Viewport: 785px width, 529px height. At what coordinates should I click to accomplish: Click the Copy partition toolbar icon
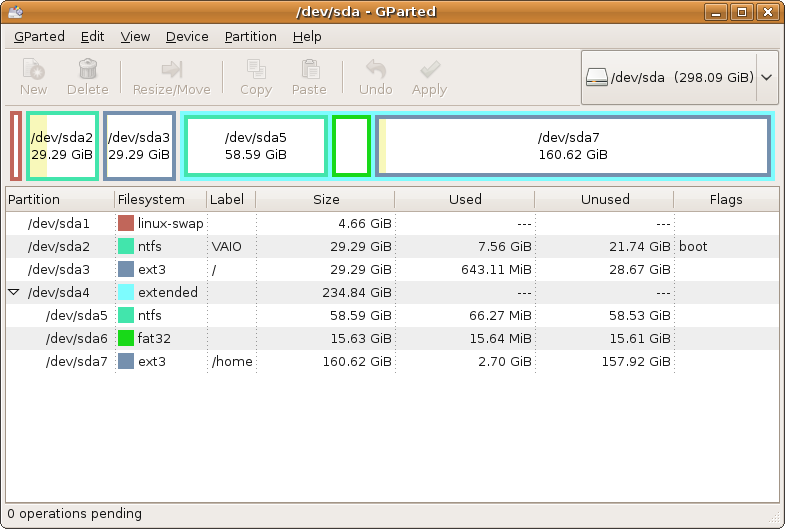point(256,70)
